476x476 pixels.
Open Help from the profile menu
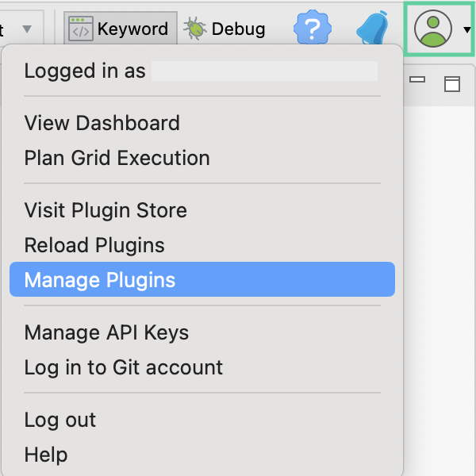46,455
